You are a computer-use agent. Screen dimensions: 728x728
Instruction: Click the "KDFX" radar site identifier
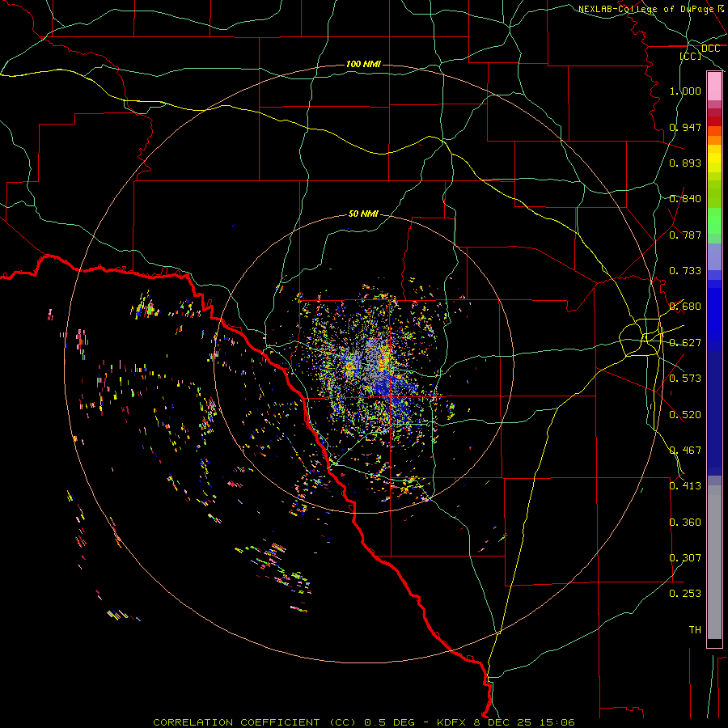coord(453,722)
